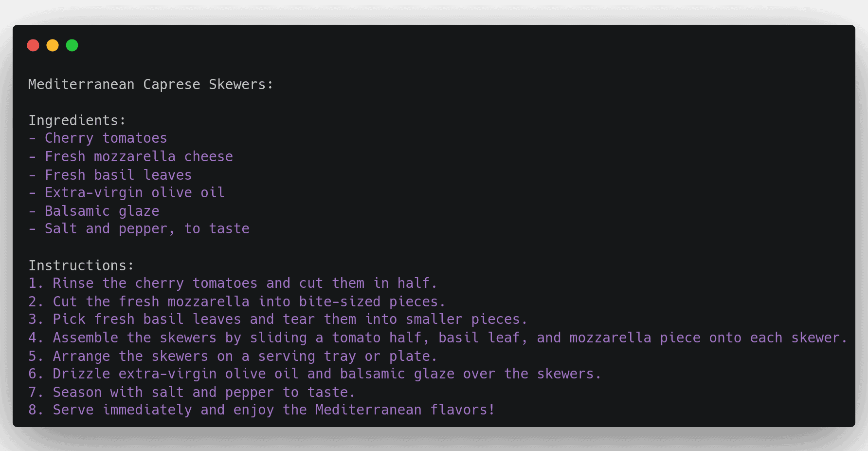This screenshot has height=451, width=868.
Task: Select step 2 about cutting fresh mozzarella
Action: [236, 301]
